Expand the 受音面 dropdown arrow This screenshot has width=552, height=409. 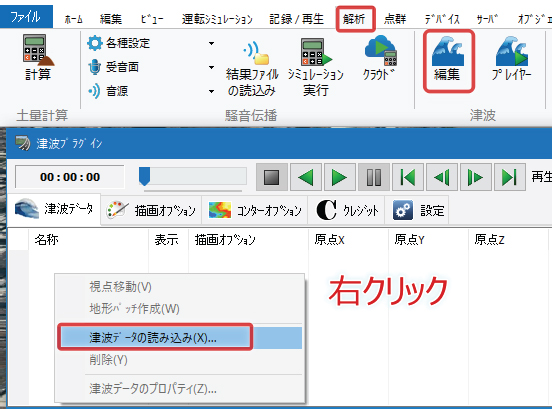(x=211, y=67)
